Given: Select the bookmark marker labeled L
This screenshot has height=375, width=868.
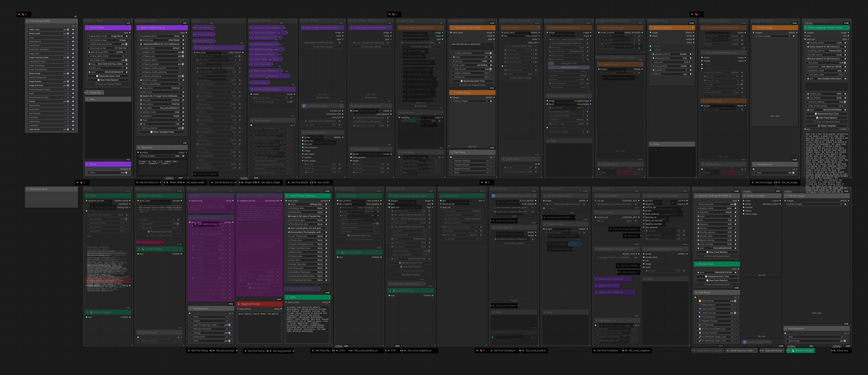Looking at the screenshot, I should tap(394, 14).
